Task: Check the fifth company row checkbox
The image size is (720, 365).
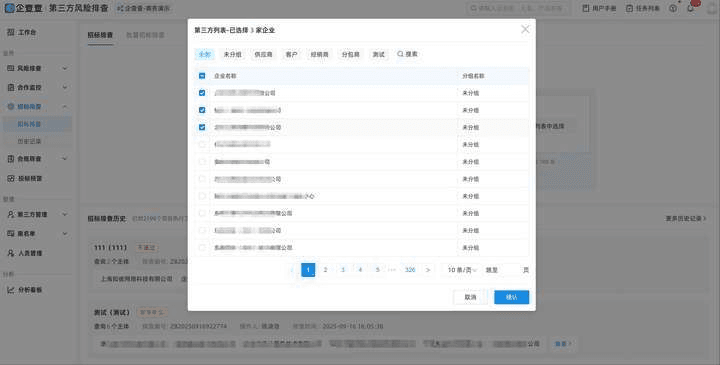Action: click(x=202, y=162)
